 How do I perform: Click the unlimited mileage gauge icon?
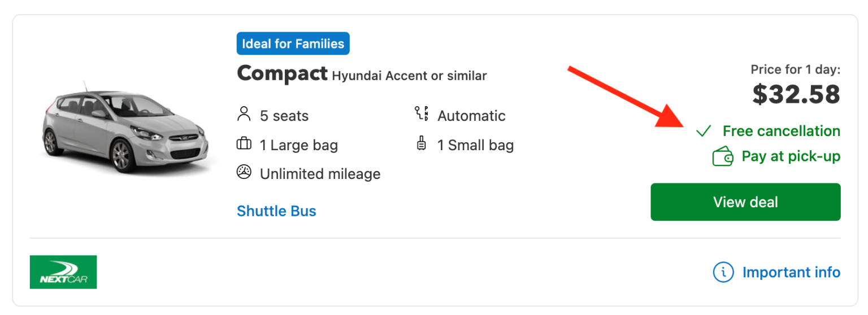pos(244,173)
